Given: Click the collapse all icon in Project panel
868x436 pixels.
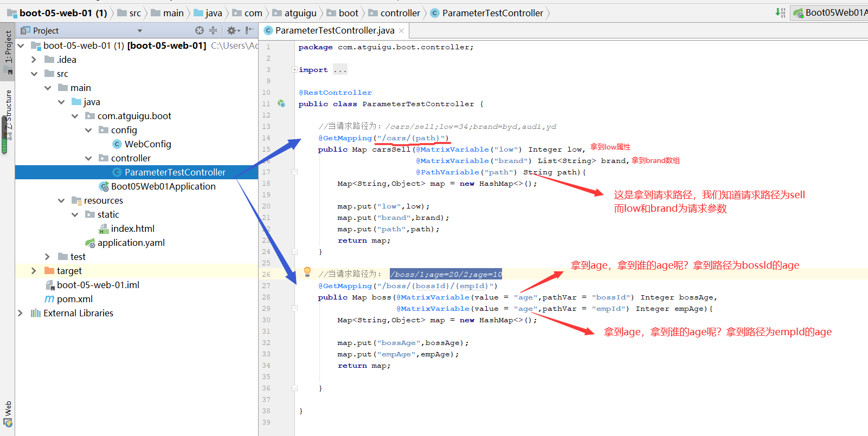Looking at the screenshot, I should click(213, 30).
